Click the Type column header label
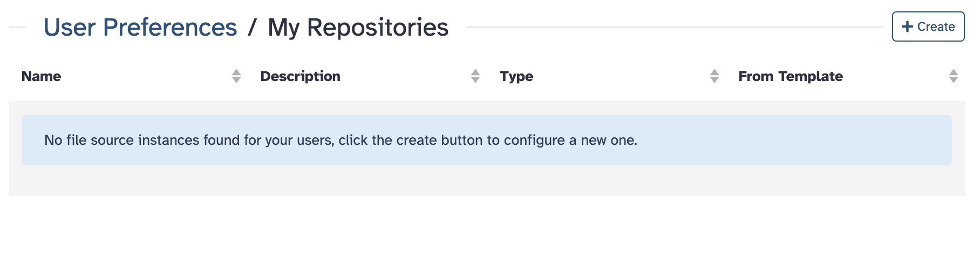Image resolution: width=980 pixels, height=254 pixels. (516, 76)
